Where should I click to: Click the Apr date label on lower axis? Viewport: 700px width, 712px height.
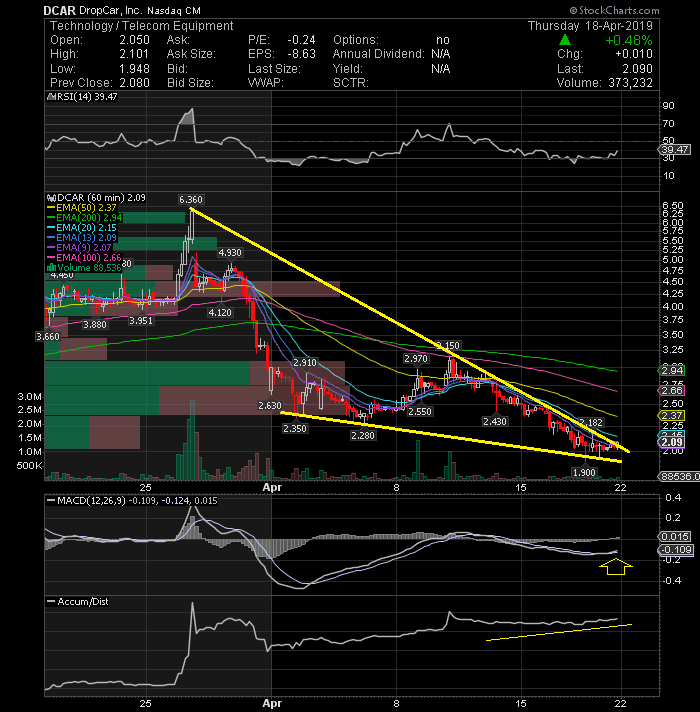(272, 703)
